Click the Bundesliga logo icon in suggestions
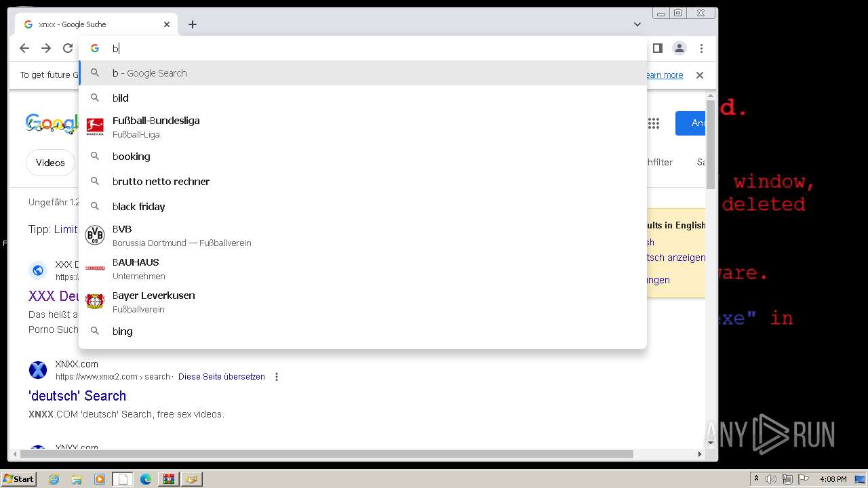This screenshot has width=868, height=488. [x=95, y=127]
